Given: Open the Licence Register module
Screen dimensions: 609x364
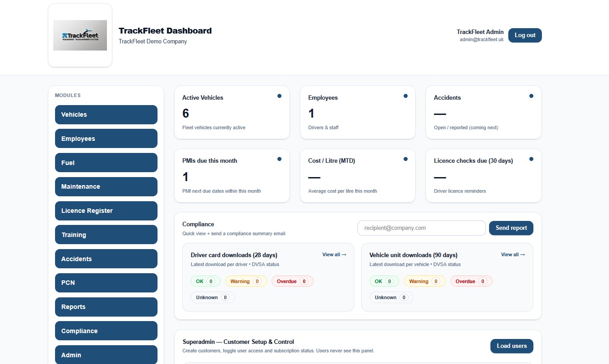Looking at the screenshot, I should [106, 211].
